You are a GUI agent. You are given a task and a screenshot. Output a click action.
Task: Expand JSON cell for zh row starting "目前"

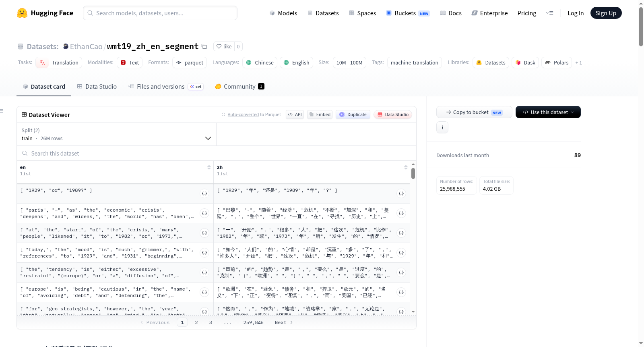(401, 272)
